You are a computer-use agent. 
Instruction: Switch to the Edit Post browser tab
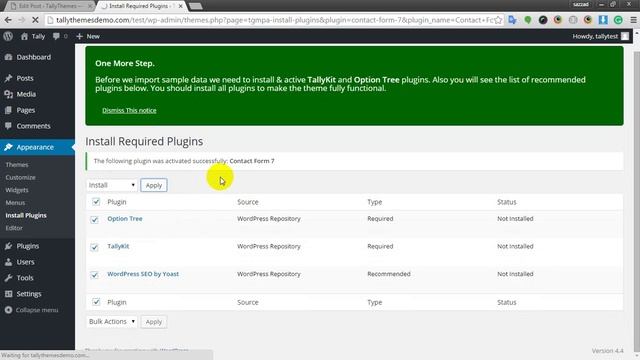click(50, 6)
